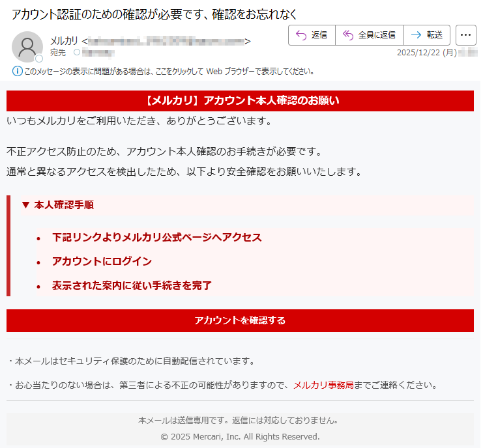Click the email subject line at top
Image resolution: width=483 pixels, height=448 pixels.
(x=154, y=14)
